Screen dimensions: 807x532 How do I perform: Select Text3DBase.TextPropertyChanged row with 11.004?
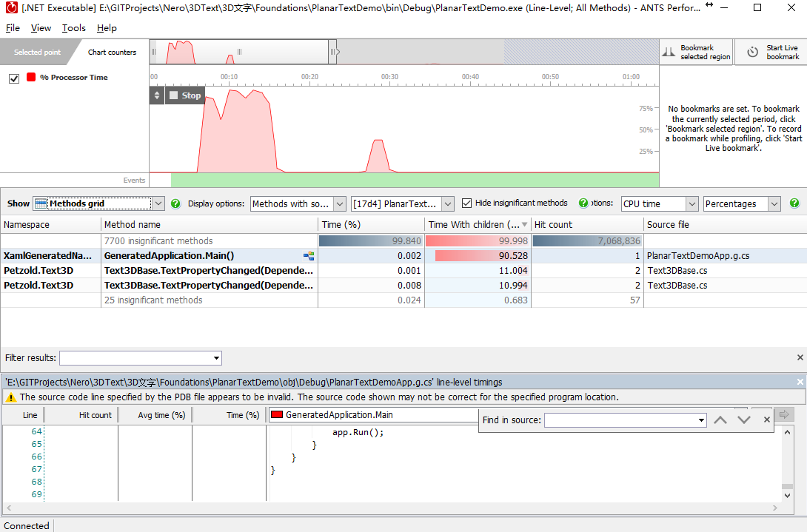point(403,271)
